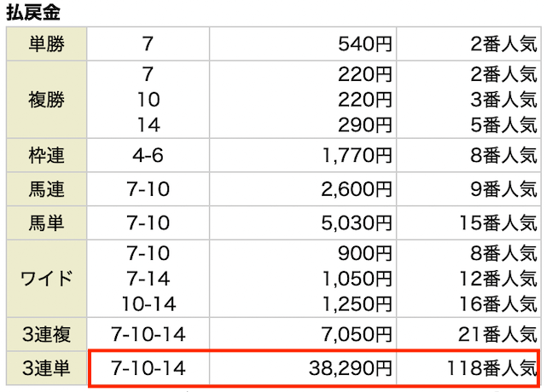546x392 pixels.
Task: Select the 馬単 row label
Action: point(46,222)
